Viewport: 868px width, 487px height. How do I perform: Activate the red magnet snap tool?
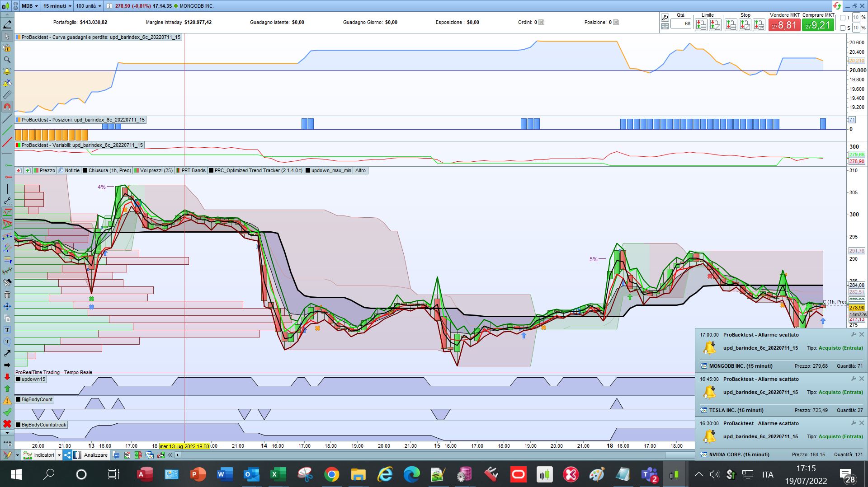7,107
